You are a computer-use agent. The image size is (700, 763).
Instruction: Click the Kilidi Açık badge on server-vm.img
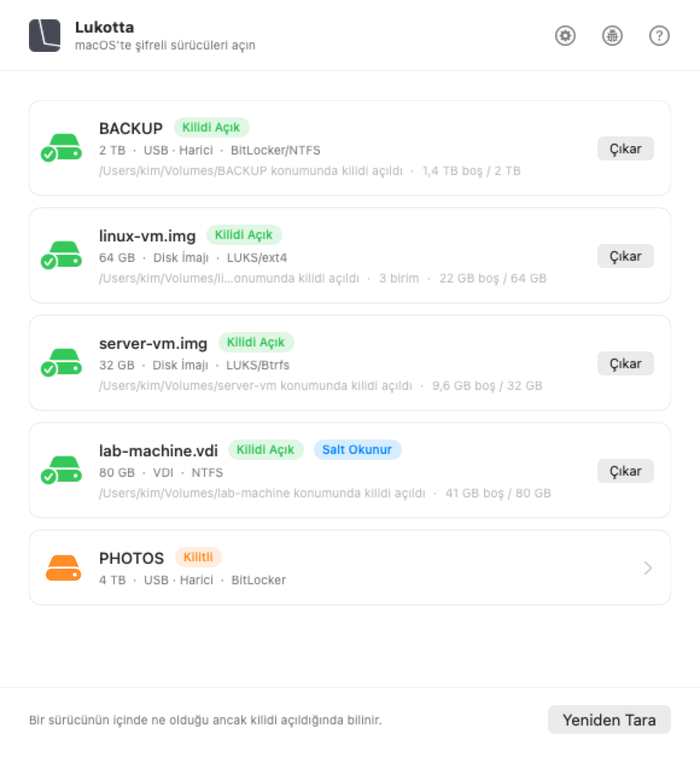coord(256,342)
